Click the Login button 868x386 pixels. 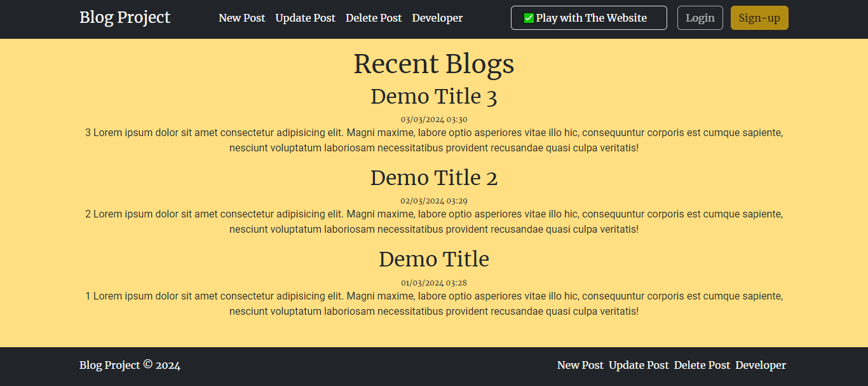[700, 18]
